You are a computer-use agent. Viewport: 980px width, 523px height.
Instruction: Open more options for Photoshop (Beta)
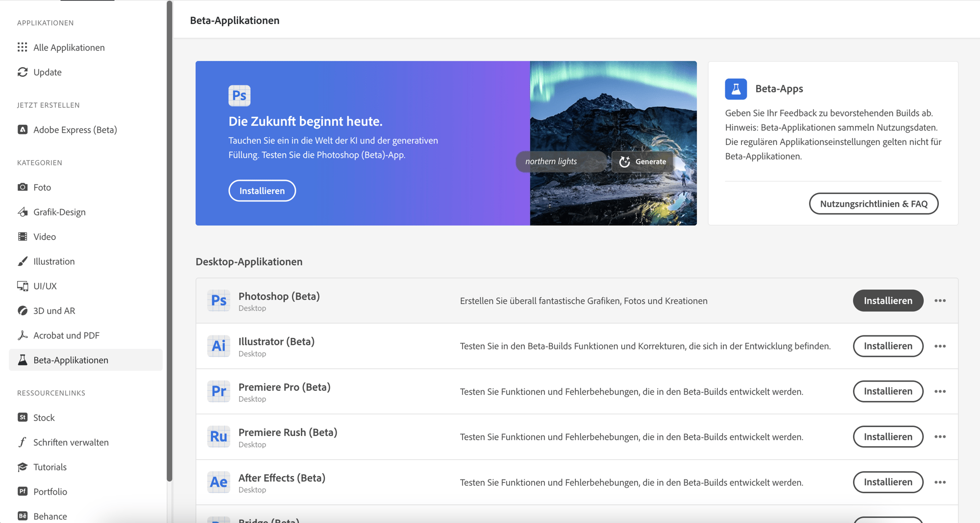coord(940,301)
